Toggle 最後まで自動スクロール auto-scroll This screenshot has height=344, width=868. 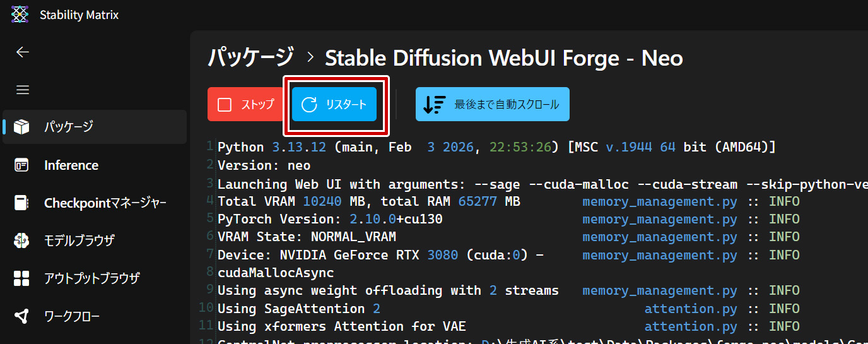pos(492,104)
